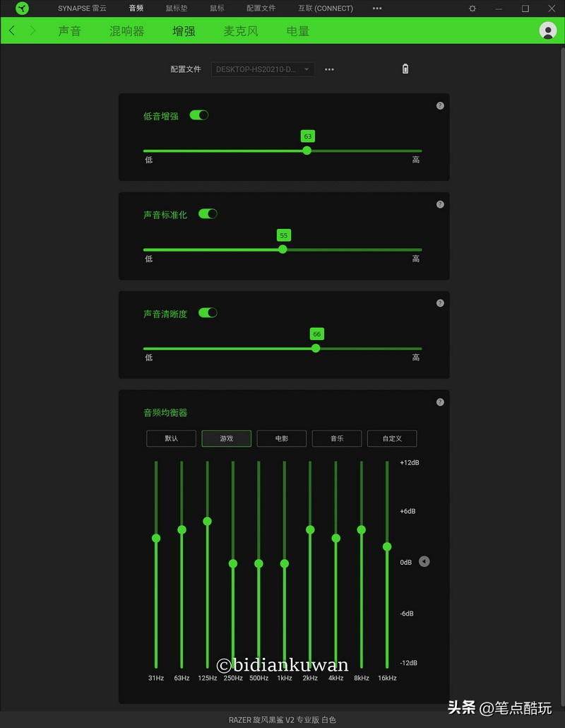The width and height of the screenshot is (565, 728).
Task: Click the -6dB scale label
Action: click(406, 613)
